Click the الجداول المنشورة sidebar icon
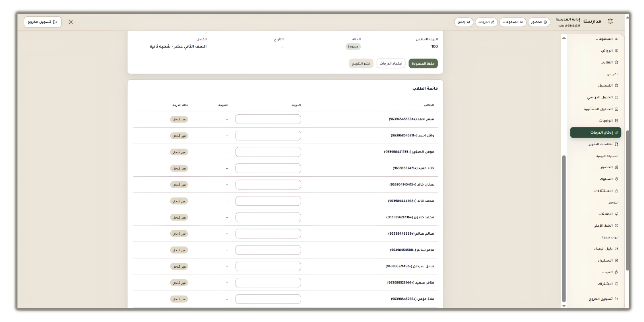 click(617, 109)
